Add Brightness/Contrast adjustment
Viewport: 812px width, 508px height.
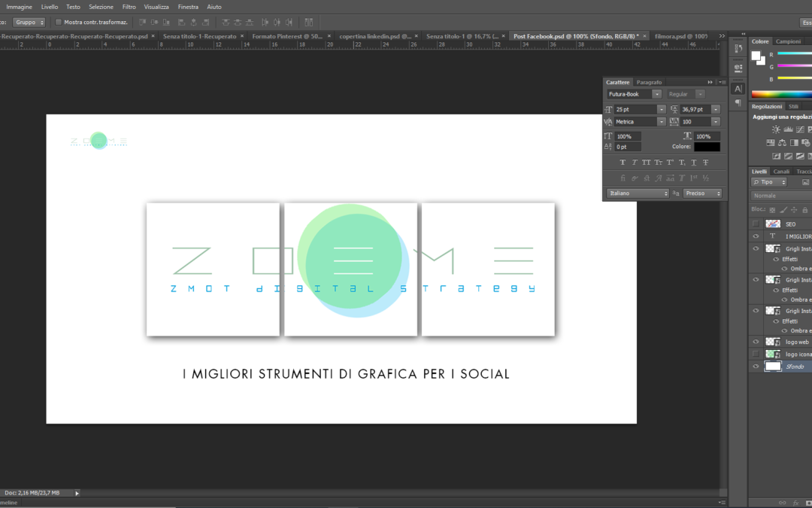click(x=776, y=129)
